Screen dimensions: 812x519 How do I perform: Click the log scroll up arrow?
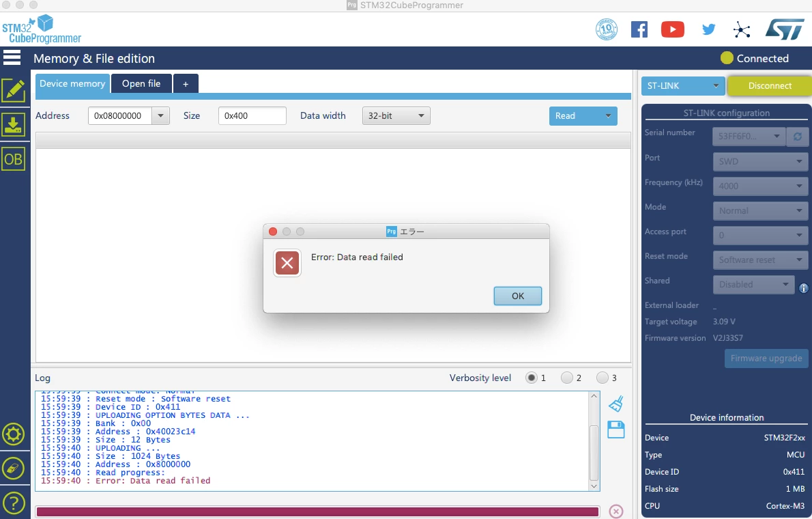594,396
